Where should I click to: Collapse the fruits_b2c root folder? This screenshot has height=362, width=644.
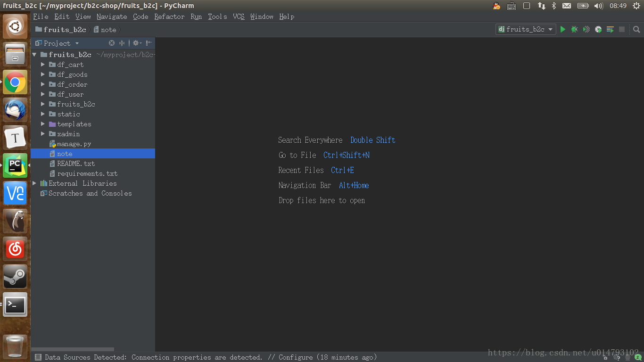point(34,55)
